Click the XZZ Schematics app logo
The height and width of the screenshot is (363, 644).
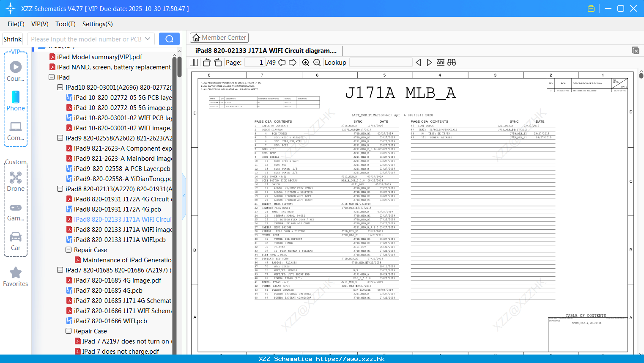(10, 8)
